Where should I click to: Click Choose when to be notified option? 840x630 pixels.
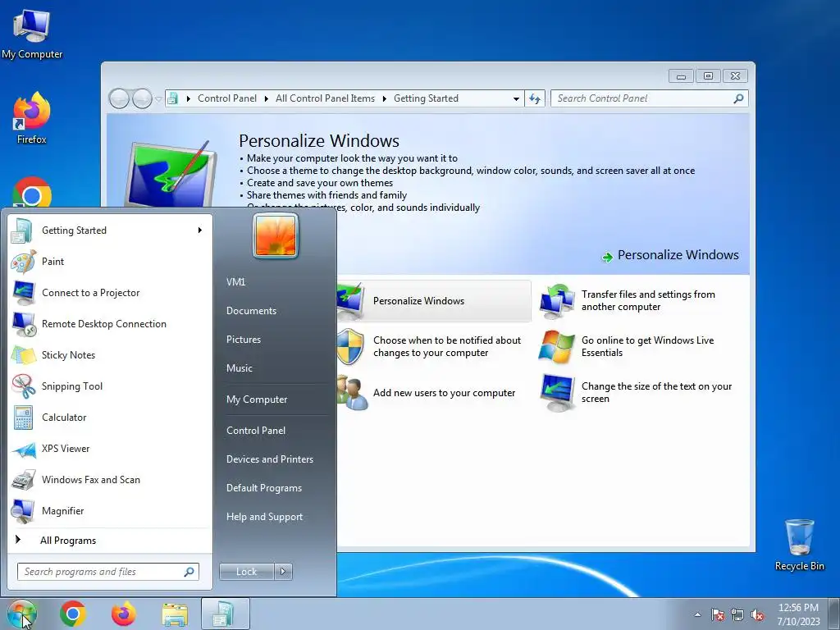tap(447, 347)
